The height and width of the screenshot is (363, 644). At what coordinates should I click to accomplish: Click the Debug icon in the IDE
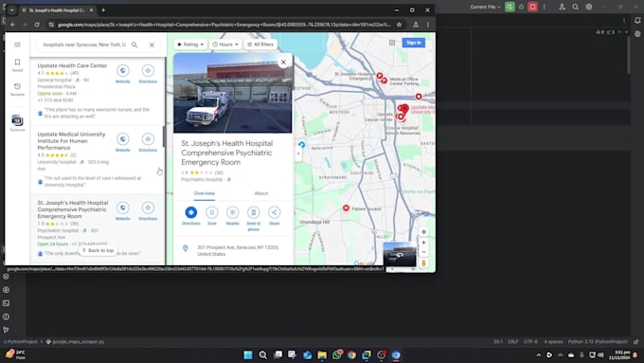coord(521,7)
